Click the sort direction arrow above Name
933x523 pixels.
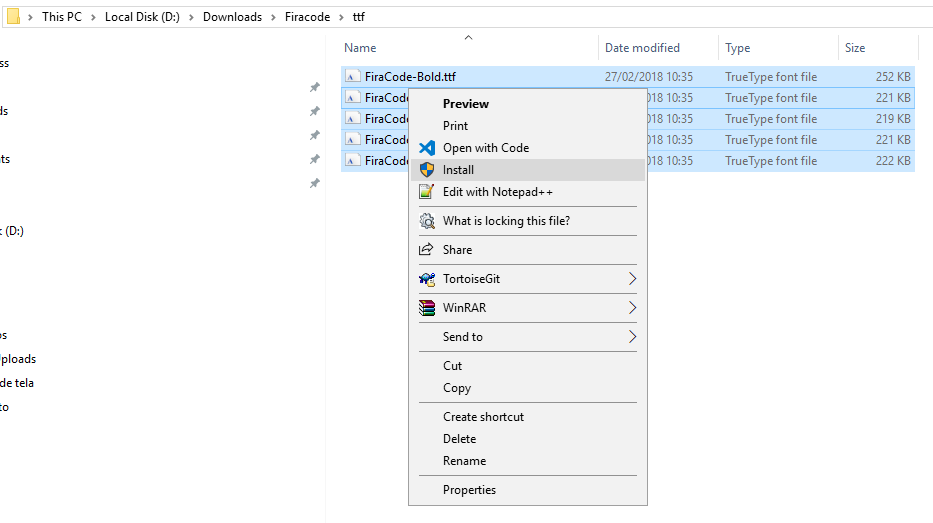(x=468, y=37)
